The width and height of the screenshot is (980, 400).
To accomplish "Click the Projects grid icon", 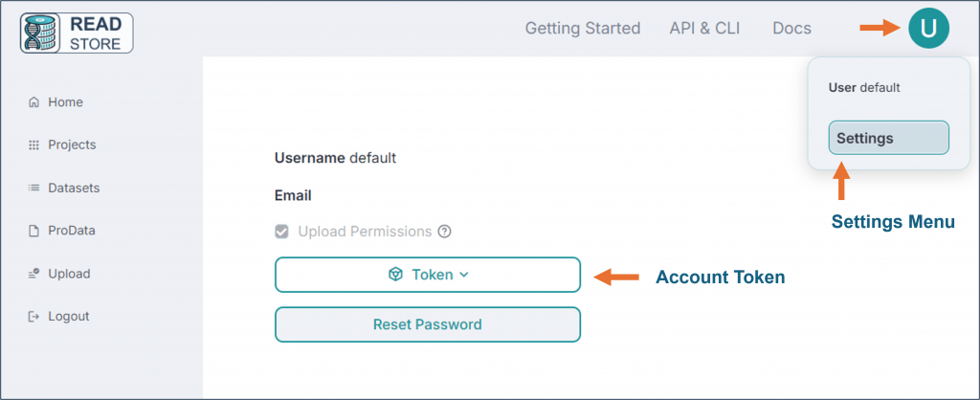I will point(33,145).
